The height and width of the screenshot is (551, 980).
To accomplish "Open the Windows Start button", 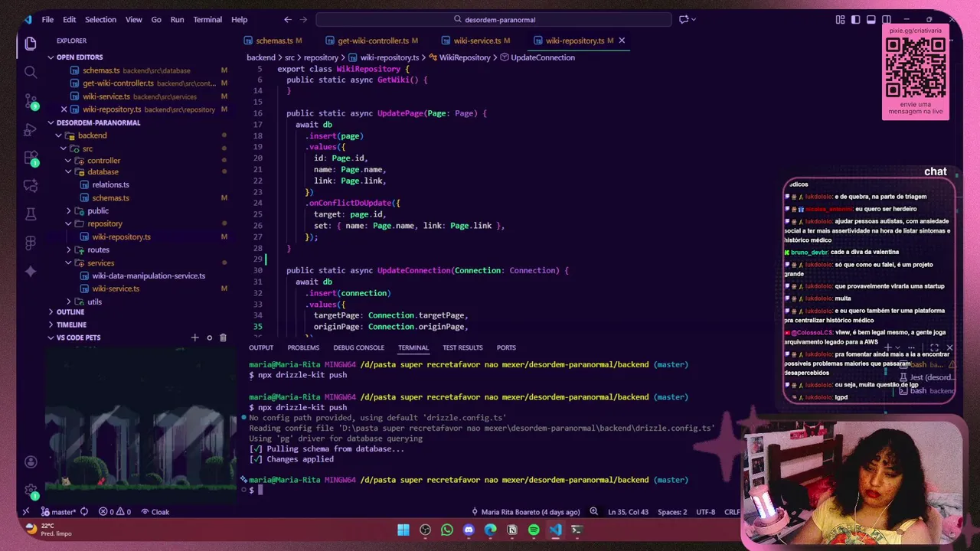I will coord(403,530).
